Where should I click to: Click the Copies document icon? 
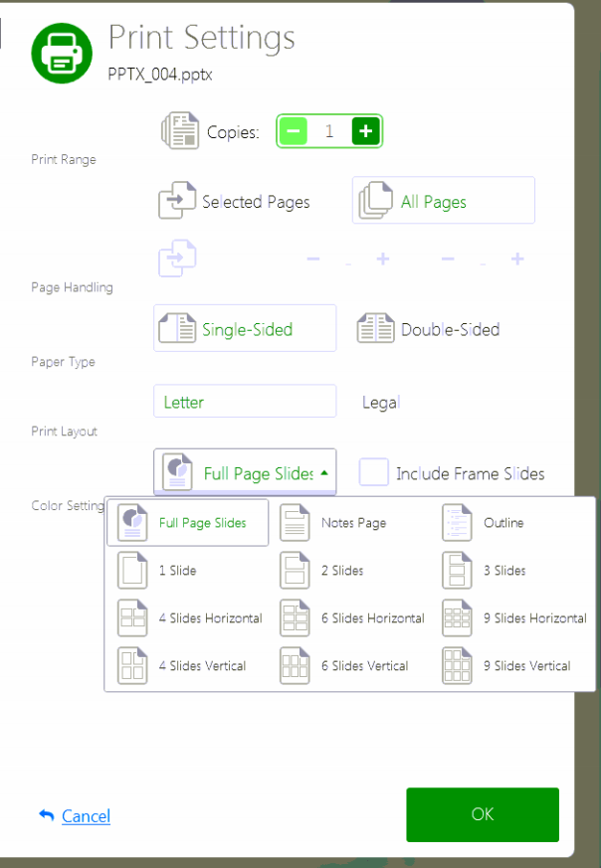point(180,130)
